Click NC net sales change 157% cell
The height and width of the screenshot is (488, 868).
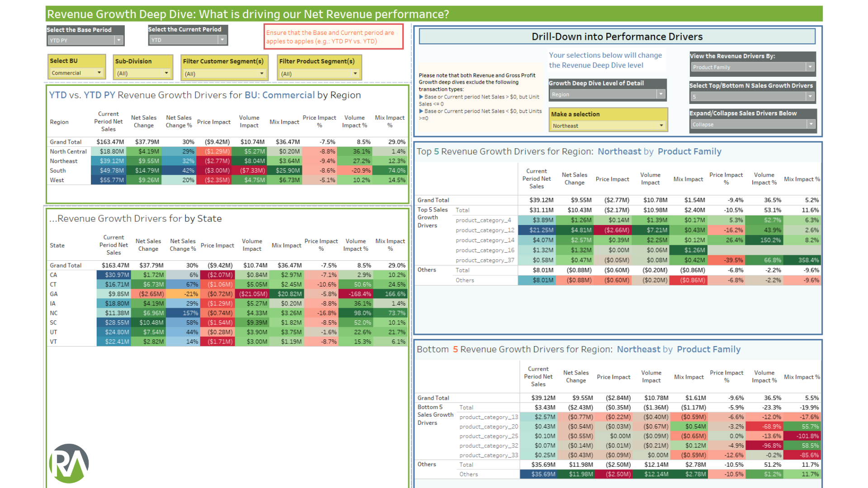coord(183,313)
